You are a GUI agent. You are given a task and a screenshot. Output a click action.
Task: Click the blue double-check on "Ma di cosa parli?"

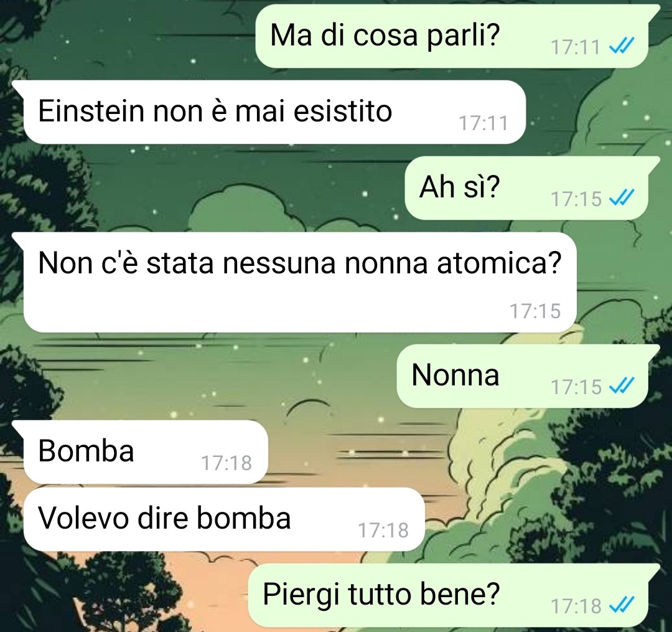click(x=622, y=45)
